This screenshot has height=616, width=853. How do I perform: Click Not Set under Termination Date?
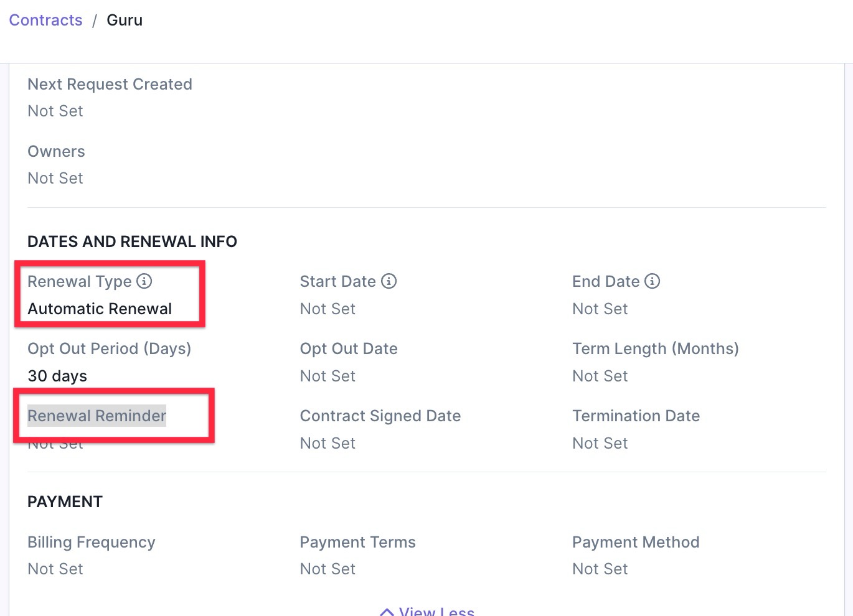600,443
